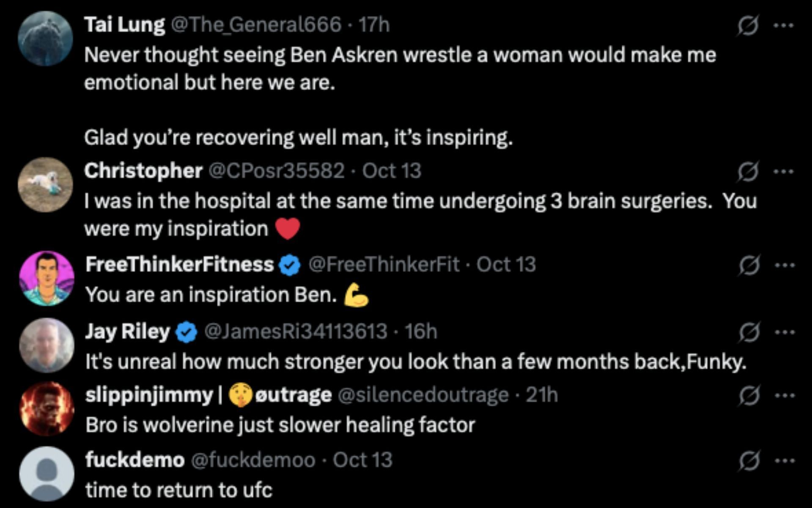Open the @The_General666 profile handle

(x=256, y=25)
